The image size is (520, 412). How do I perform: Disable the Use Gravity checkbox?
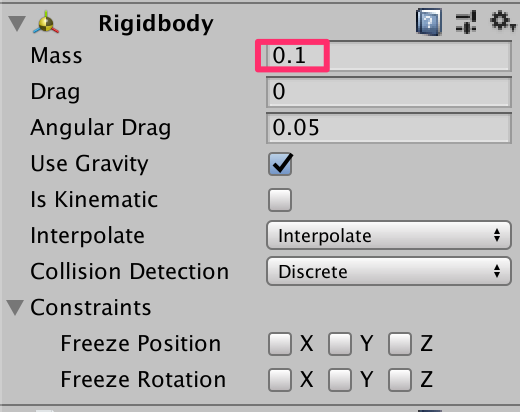280,164
